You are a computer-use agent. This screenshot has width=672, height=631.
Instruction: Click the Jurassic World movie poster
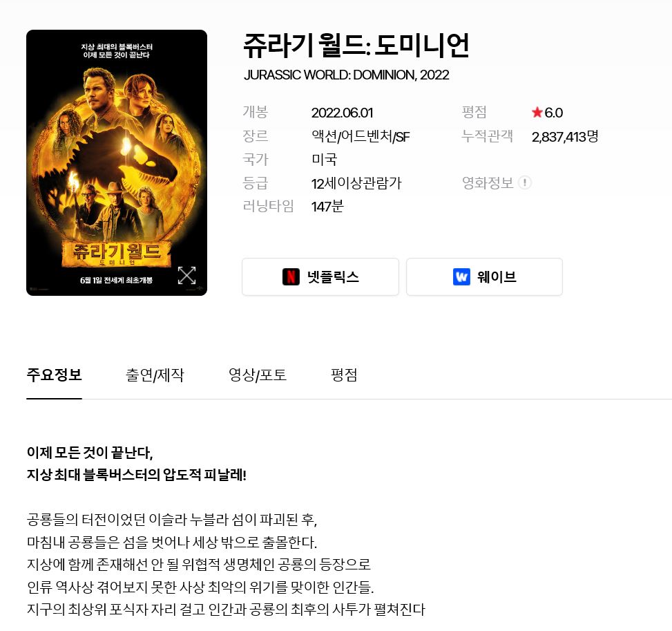tap(117, 162)
